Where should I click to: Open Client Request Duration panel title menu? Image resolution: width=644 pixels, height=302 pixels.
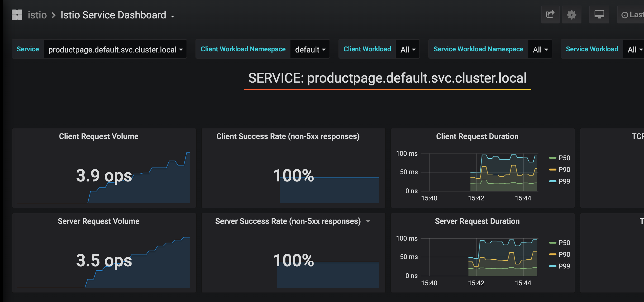477,136
